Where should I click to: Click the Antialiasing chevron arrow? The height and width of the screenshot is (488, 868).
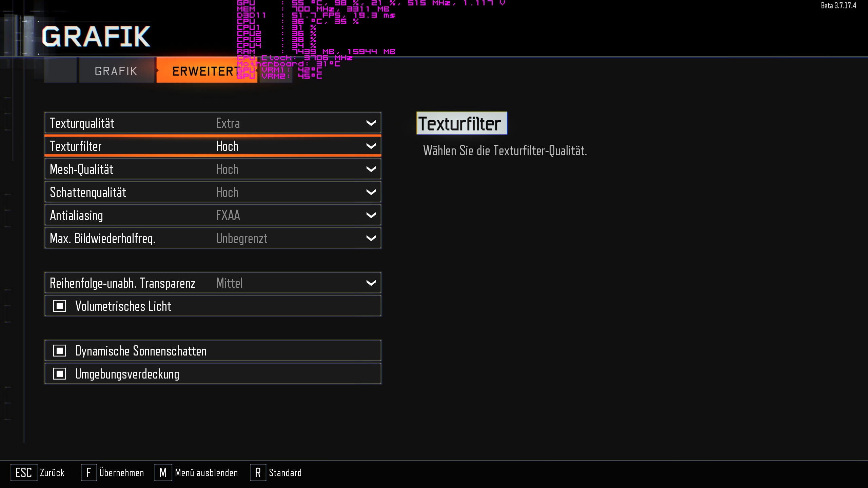coord(371,215)
